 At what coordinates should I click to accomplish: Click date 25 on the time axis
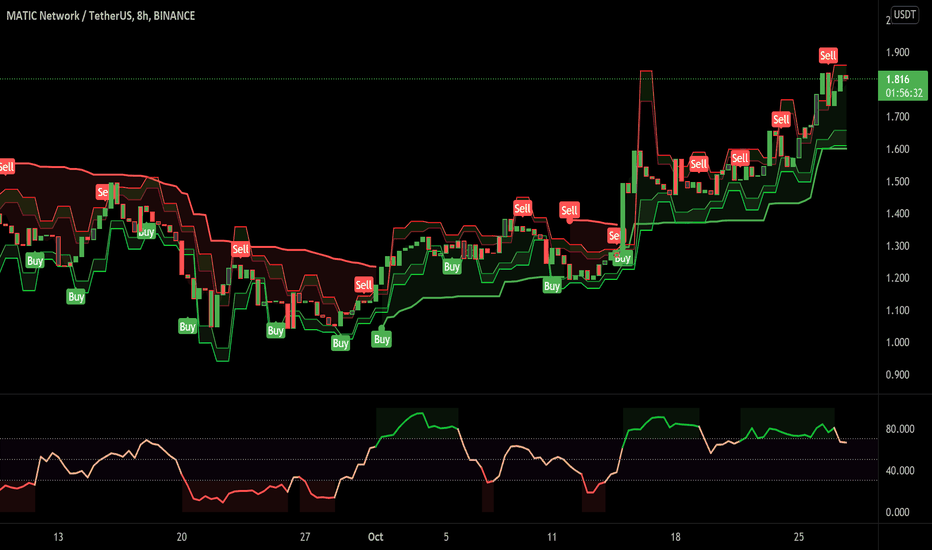[799, 537]
